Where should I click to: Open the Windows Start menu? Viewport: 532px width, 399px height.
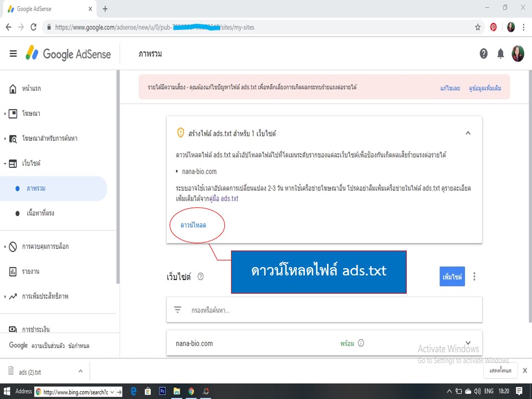pos(7,392)
